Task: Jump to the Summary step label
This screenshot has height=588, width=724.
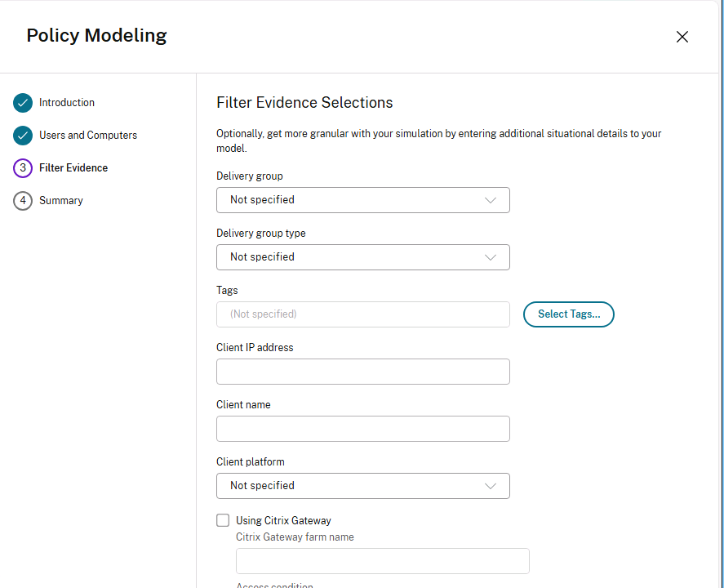Action: click(61, 200)
